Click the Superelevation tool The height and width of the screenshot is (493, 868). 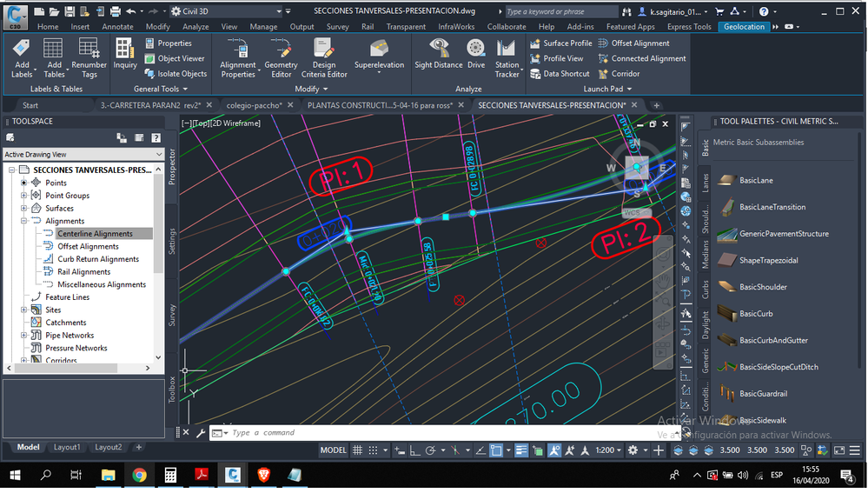point(379,56)
